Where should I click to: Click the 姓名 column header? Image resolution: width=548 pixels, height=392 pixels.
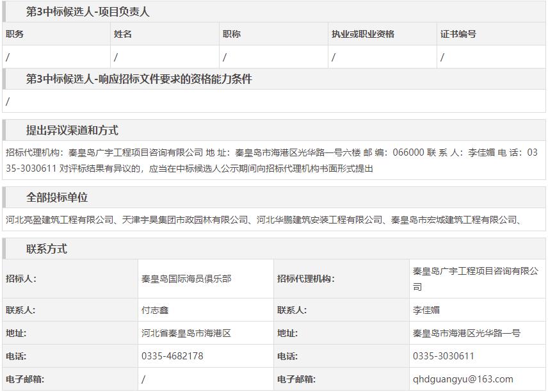click(x=123, y=34)
